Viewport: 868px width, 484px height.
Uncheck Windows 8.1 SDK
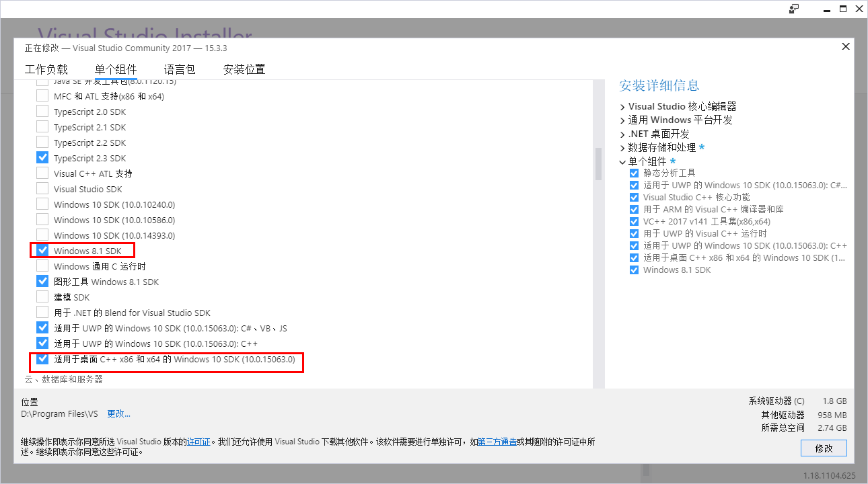(x=42, y=250)
